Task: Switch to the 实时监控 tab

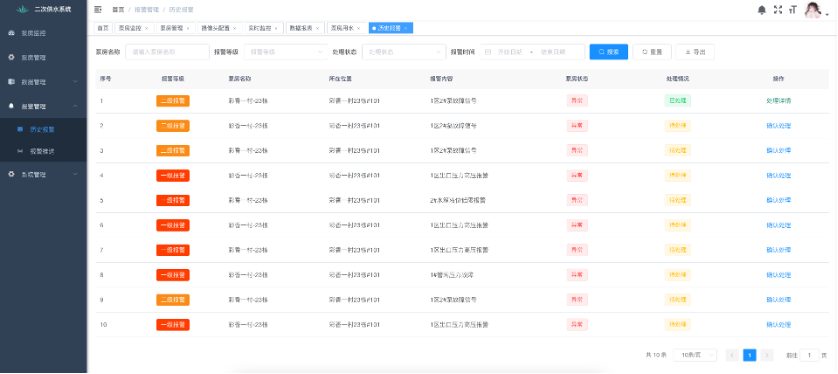Action: pyautogui.click(x=260, y=28)
